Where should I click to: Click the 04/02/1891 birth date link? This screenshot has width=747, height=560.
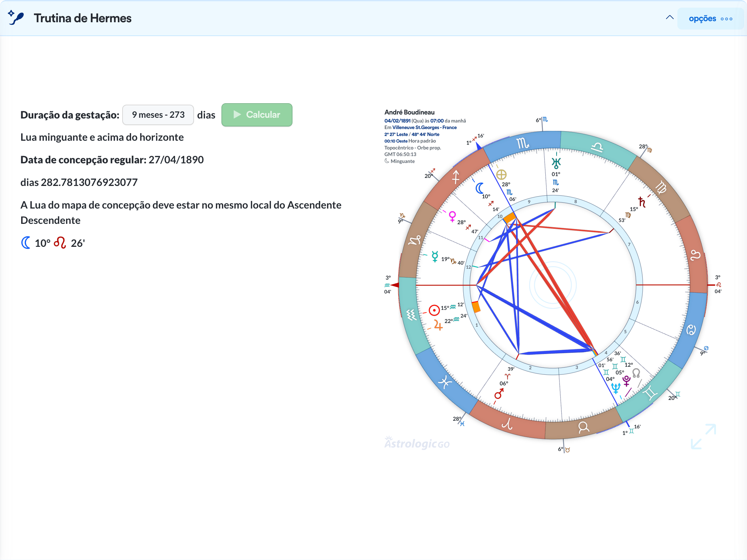click(398, 121)
